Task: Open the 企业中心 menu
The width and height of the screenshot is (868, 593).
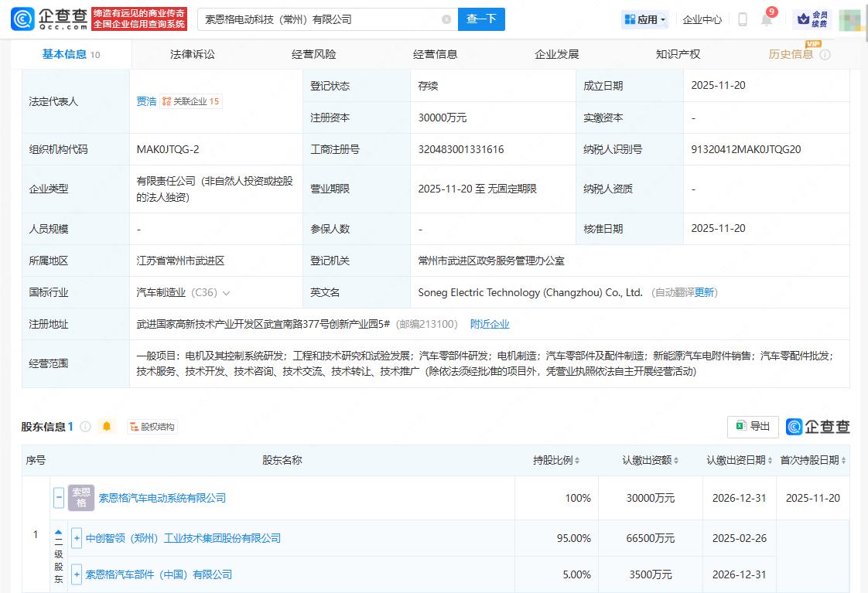Action: [x=702, y=19]
